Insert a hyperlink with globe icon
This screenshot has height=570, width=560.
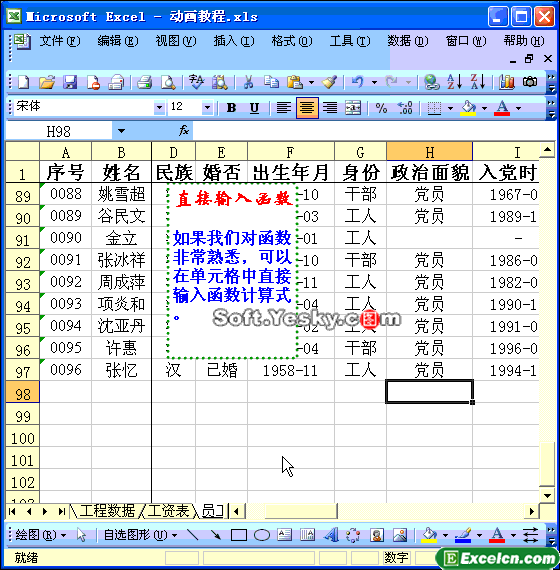(x=432, y=82)
